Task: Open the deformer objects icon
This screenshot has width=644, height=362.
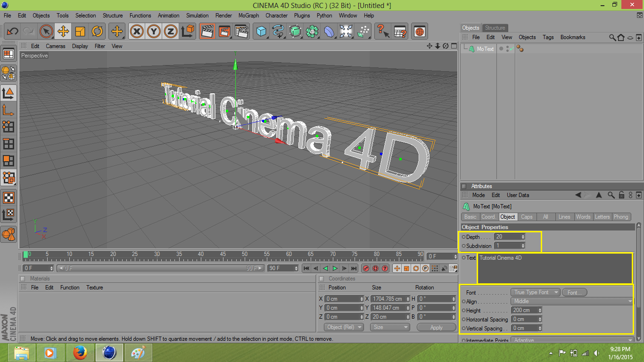Action: tap(329, 32)
